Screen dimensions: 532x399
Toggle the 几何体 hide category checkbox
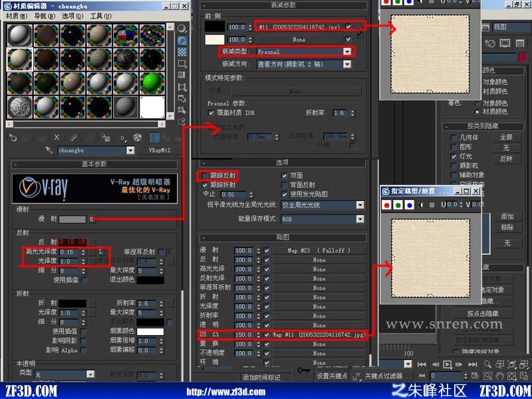(x=454, y=138)
